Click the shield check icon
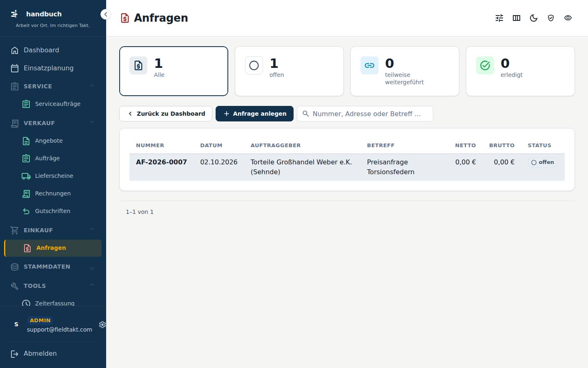588x368 pixels. click(x=551, y=18)
